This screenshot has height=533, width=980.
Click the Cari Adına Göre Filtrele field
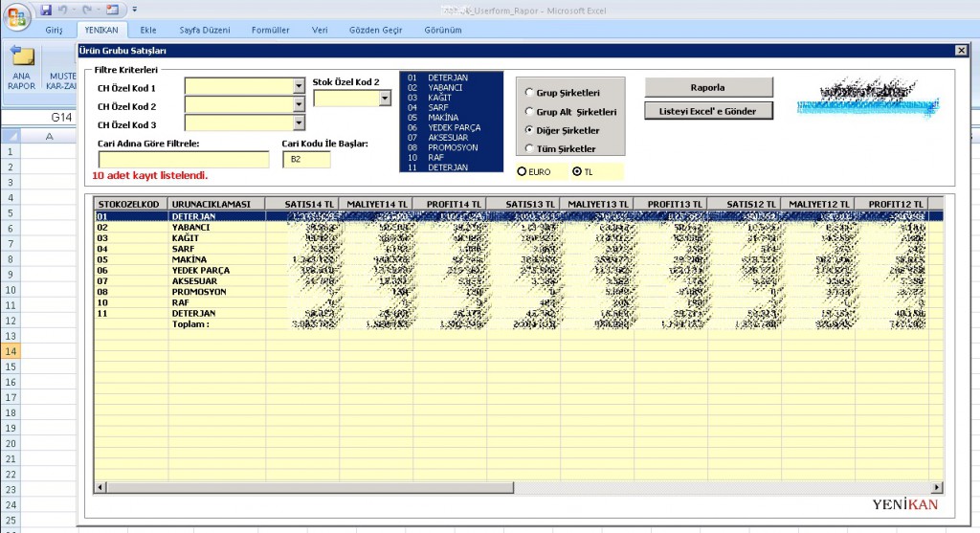click(x=183, y=159)
